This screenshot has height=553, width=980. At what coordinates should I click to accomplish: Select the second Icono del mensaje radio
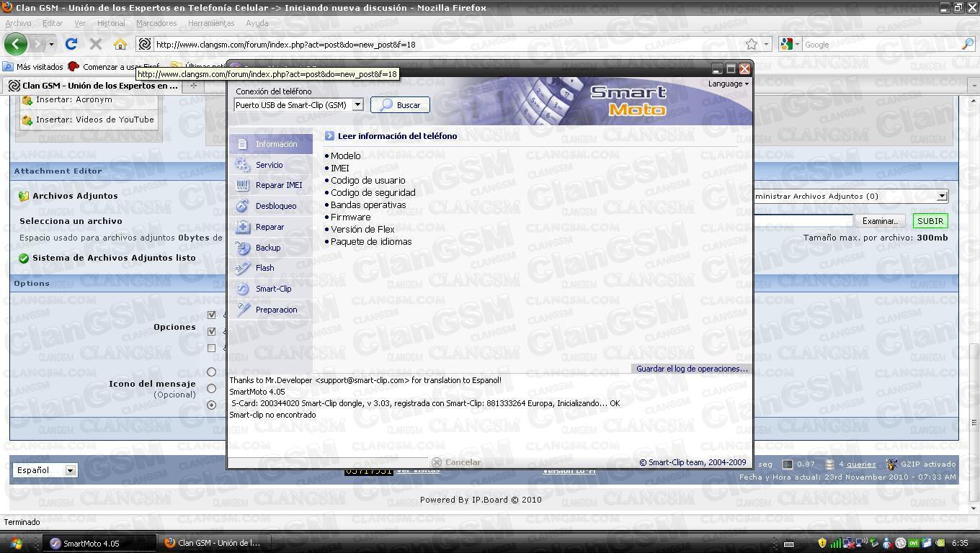click(x=211, y=389)
